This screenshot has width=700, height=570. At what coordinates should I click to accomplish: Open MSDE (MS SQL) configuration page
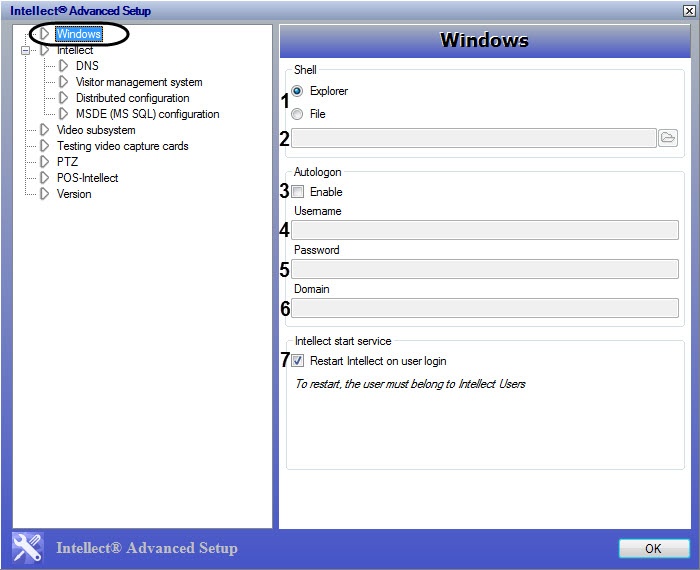[x=147, y=114]
